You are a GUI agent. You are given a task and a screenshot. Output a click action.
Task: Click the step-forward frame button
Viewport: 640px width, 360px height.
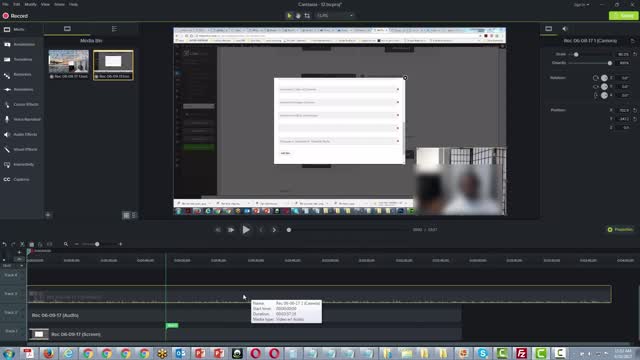pyautogui.click(x=231, y=230)
